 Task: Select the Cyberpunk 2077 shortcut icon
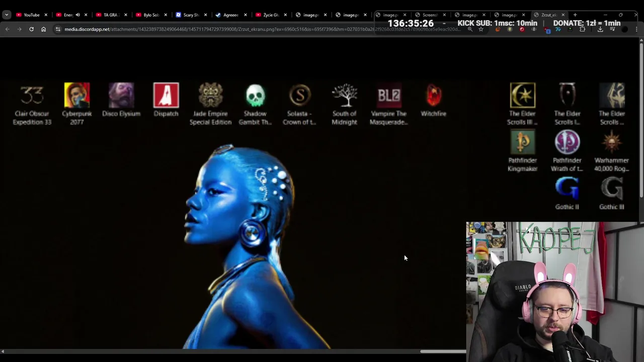click(x=77, y=96)
